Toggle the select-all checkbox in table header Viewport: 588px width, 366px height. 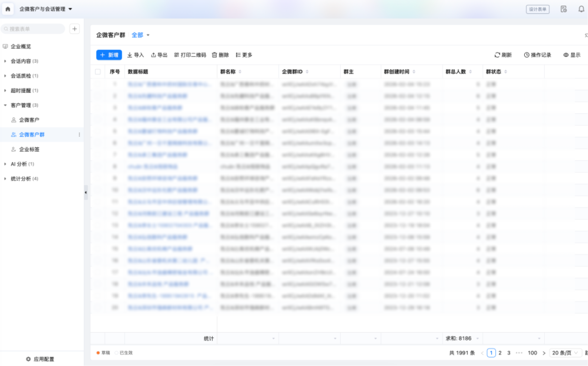click(x=98, y=72)
